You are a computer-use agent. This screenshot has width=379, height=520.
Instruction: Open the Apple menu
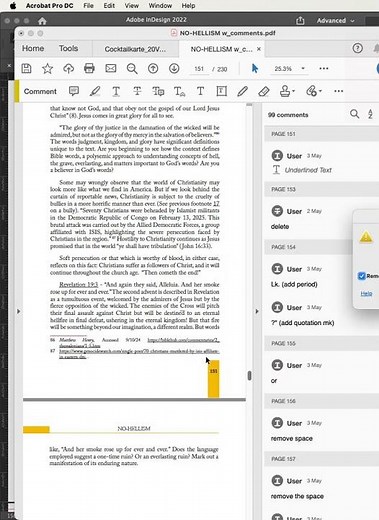[x=13, y=6]
